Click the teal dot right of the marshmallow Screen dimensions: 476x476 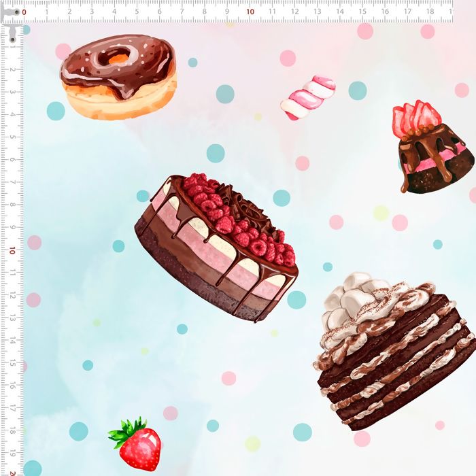coord(358,90)
